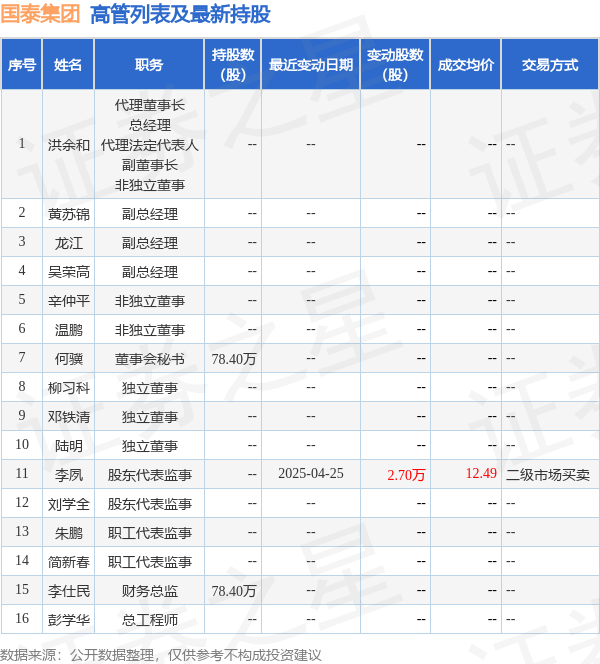Click 何骥's 78.40万 shareholding value
This screenshot has height=664, width=600.
(234, 359)
